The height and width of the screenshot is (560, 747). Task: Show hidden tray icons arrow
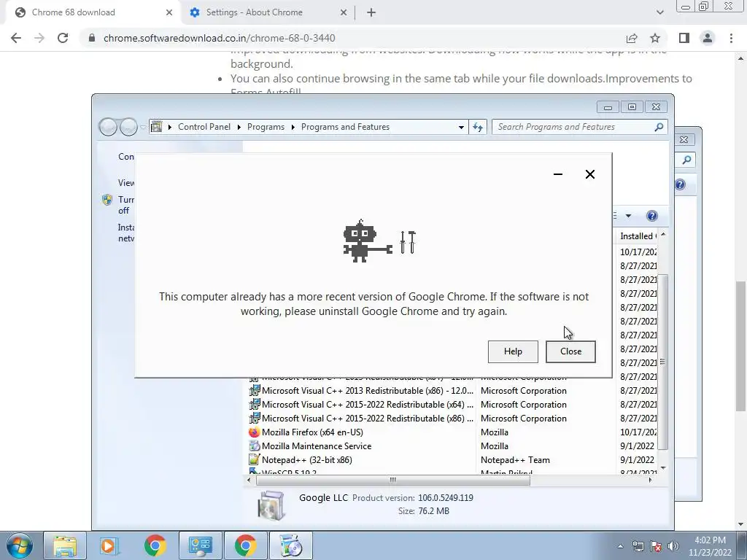[620, 546]
